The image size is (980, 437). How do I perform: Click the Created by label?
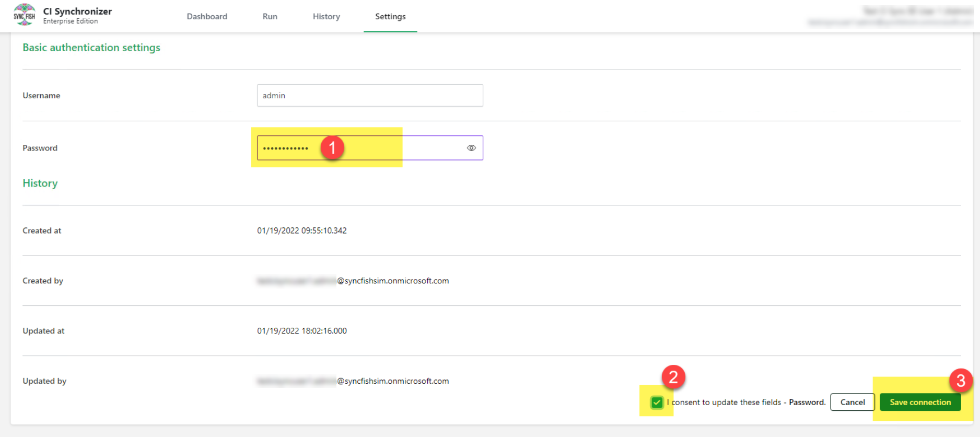[x=43, y=281]
